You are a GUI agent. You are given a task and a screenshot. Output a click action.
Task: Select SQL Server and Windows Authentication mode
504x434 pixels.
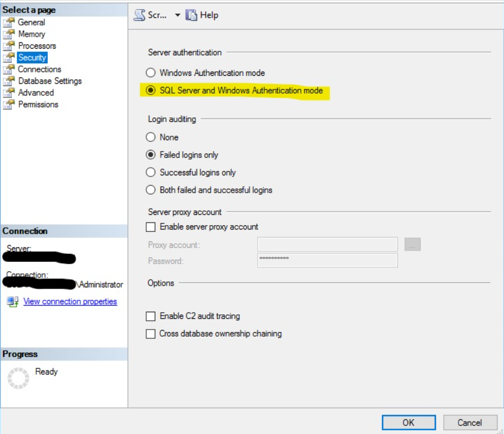[150, 90]
